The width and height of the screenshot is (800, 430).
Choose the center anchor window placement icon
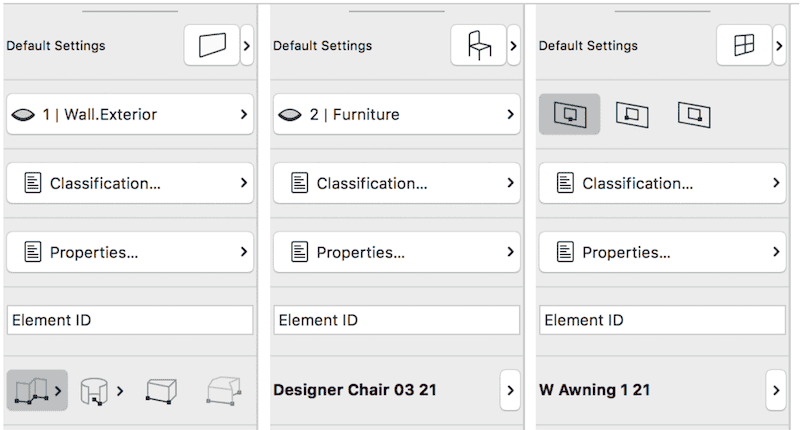569,115
